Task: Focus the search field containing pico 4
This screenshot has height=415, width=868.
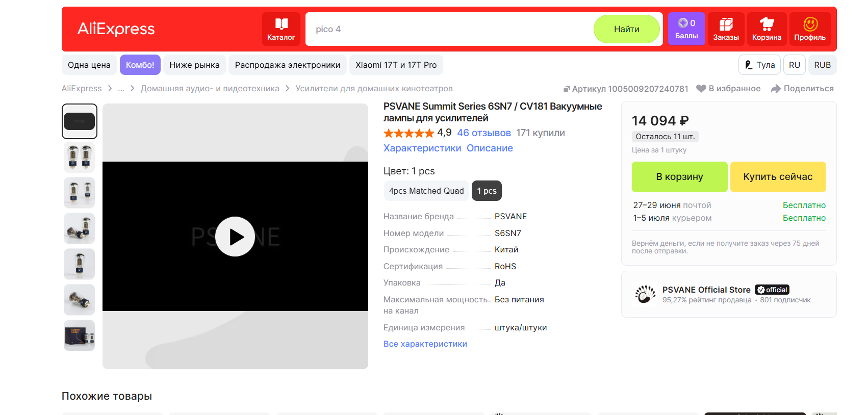Action: [x=449, y=29]
